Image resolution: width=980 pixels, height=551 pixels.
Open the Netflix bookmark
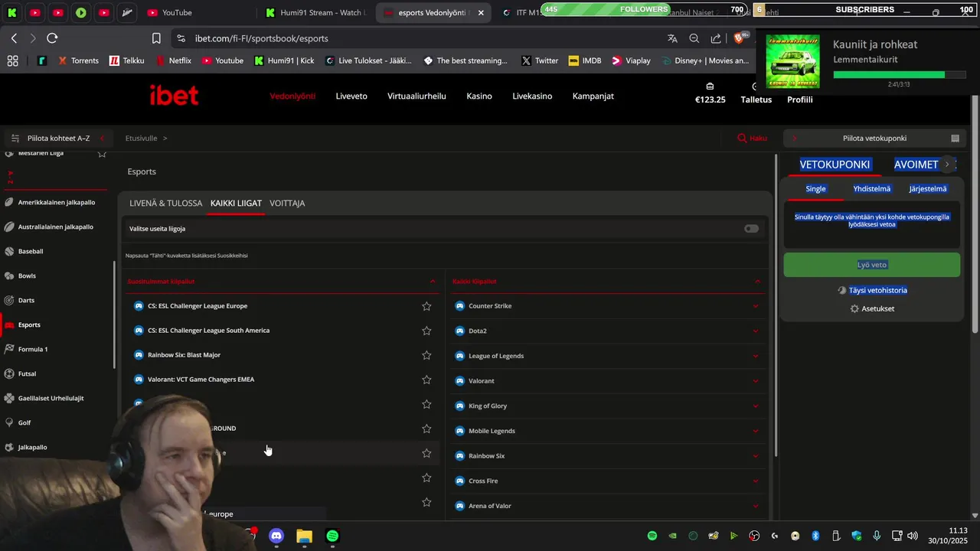174,60
